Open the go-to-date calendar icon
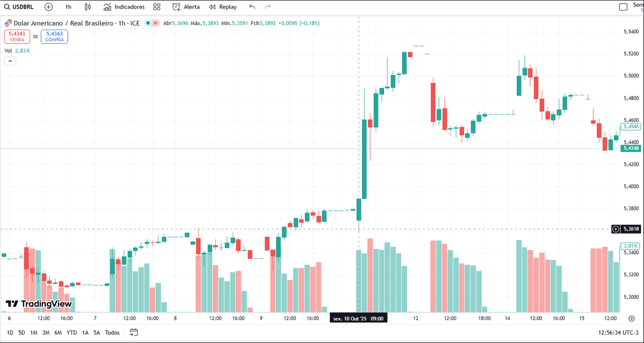 tap(133, 332)
